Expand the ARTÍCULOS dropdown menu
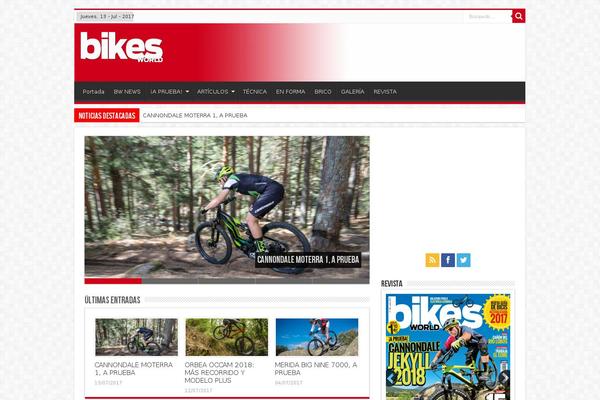 tap(215, 92)
